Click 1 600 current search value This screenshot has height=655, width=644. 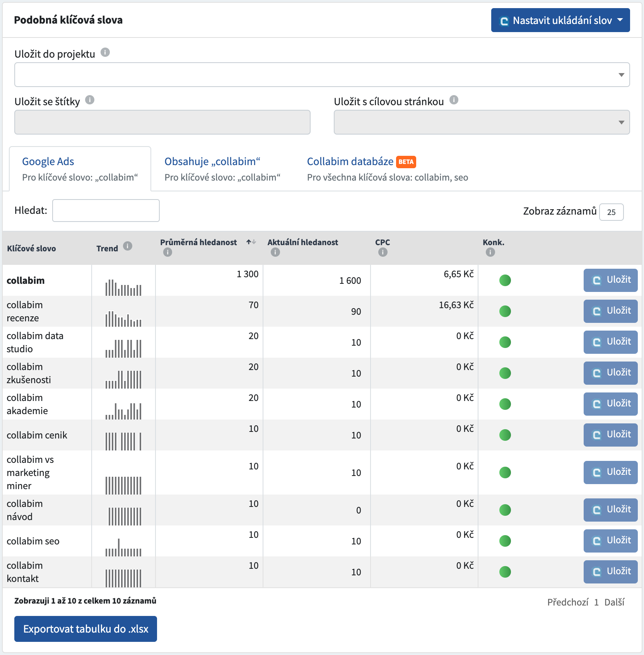tap(350, 281)
